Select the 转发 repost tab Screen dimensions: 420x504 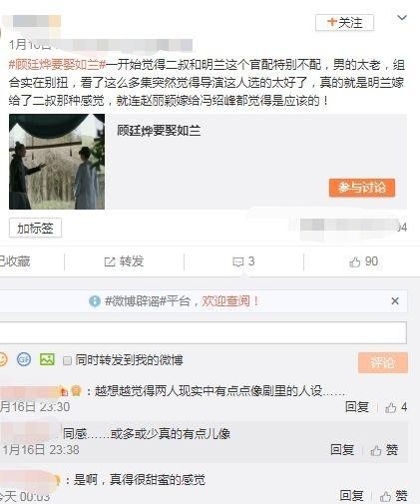124,261
